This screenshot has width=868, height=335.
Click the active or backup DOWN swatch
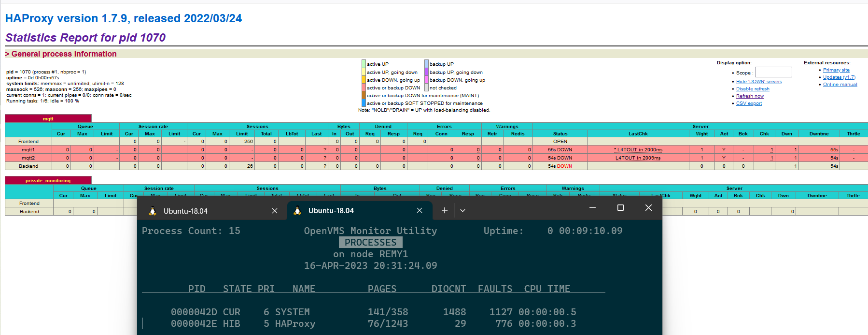364,87
